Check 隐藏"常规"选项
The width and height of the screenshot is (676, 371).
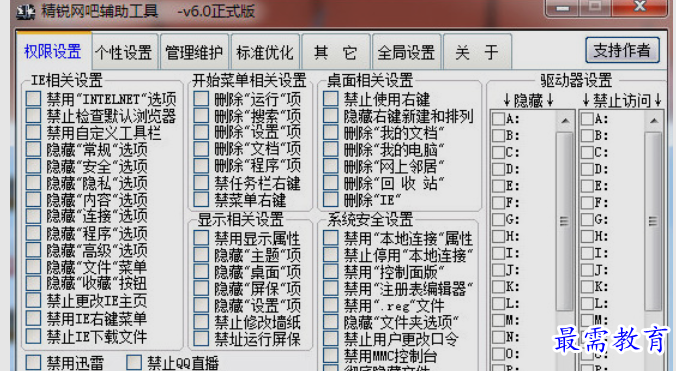(33, 149)
